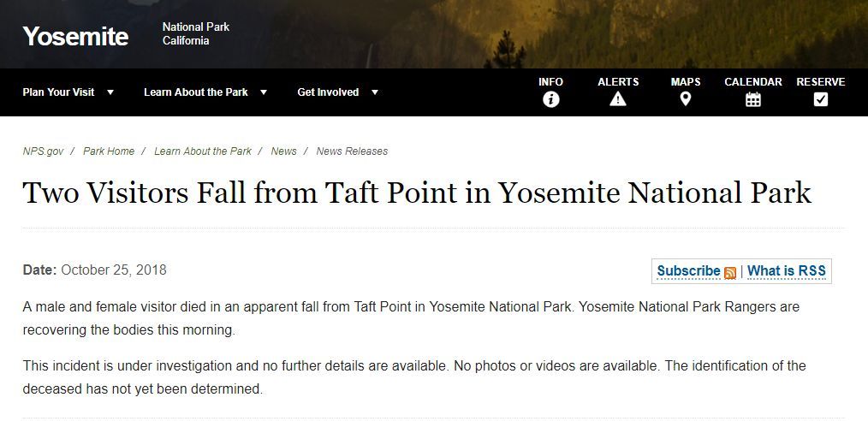
Task: Navigate to the News breadcrumb
Action: tap(283, 151)
